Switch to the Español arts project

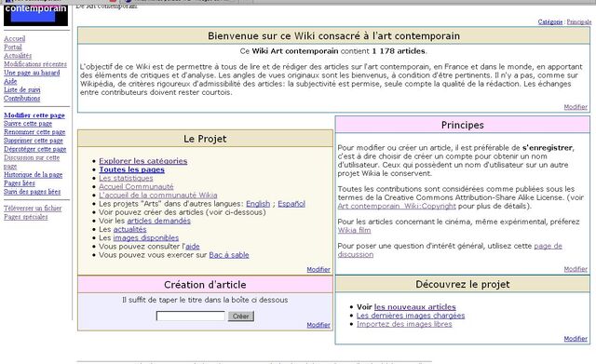coord(291,204)
